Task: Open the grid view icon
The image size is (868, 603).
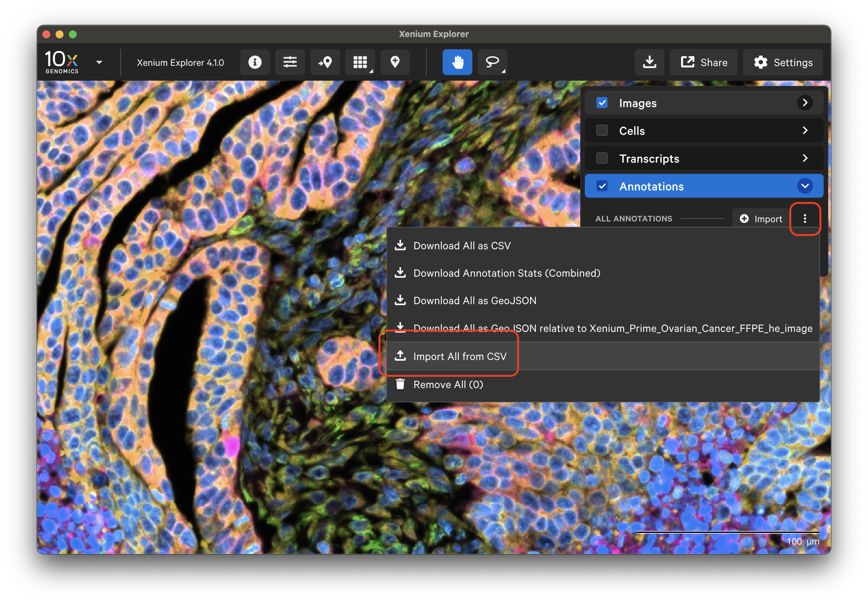Action: tap(360, 62)
